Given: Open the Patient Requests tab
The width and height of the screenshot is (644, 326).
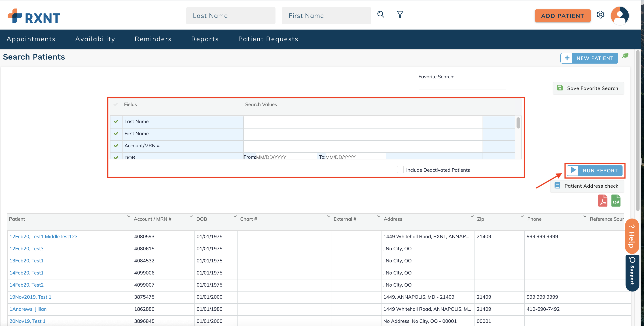Looking at the screenshot, I should [x=268, y=39].
